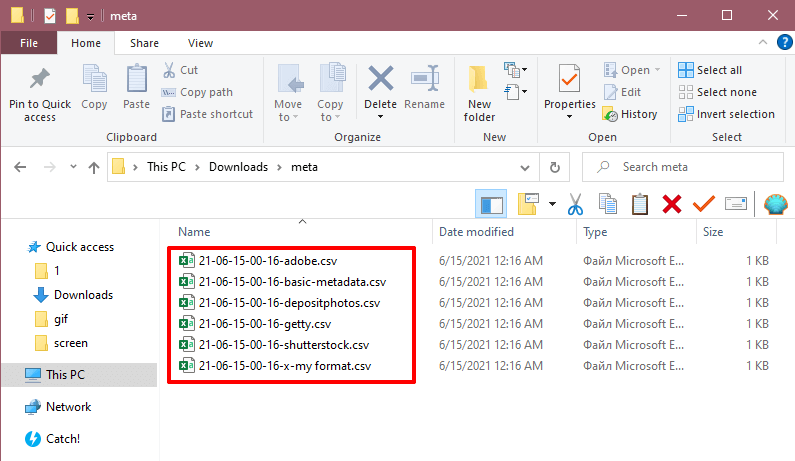Viewport: 795px width, 461px height.
Task: Click the Search meta field
Action: click(682, 167)
